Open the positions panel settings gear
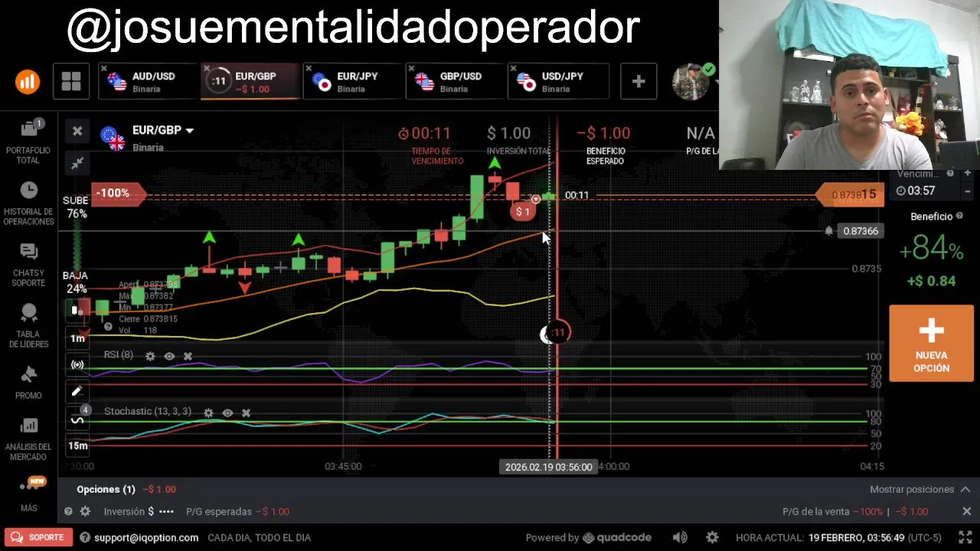980x551 pixels. 85,511
